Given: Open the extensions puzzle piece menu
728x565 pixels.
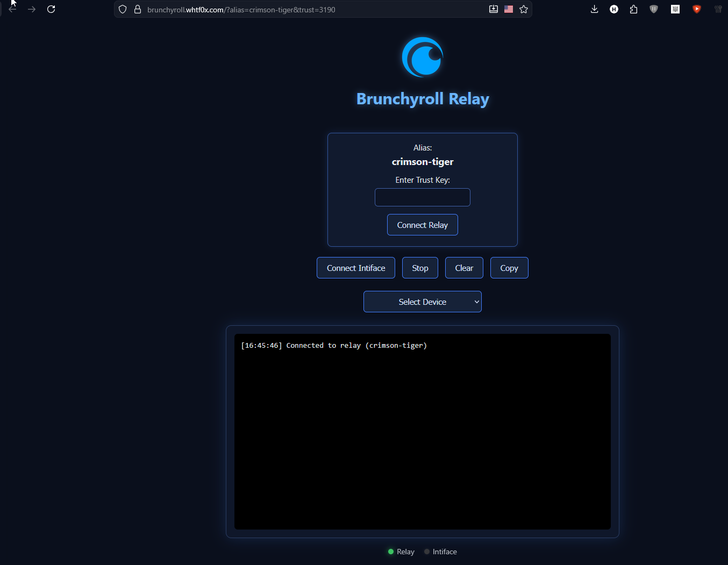Looking at the screenshot, I should 633,9.
